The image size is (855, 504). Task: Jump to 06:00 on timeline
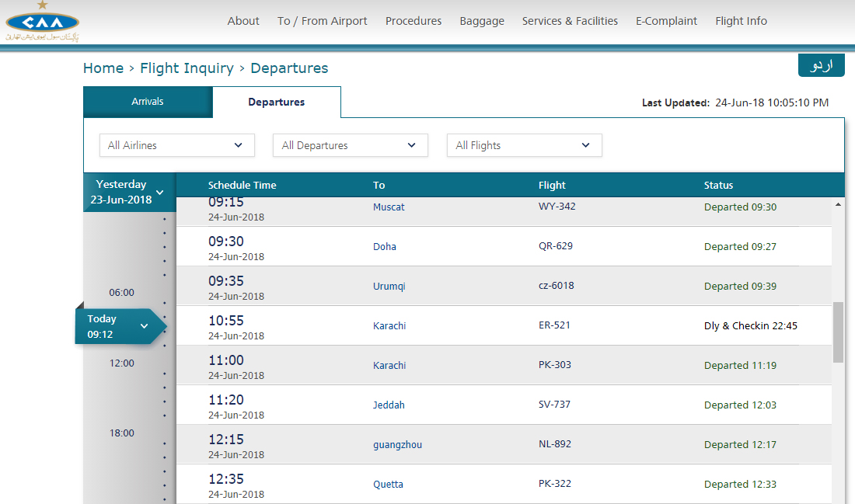121,293
